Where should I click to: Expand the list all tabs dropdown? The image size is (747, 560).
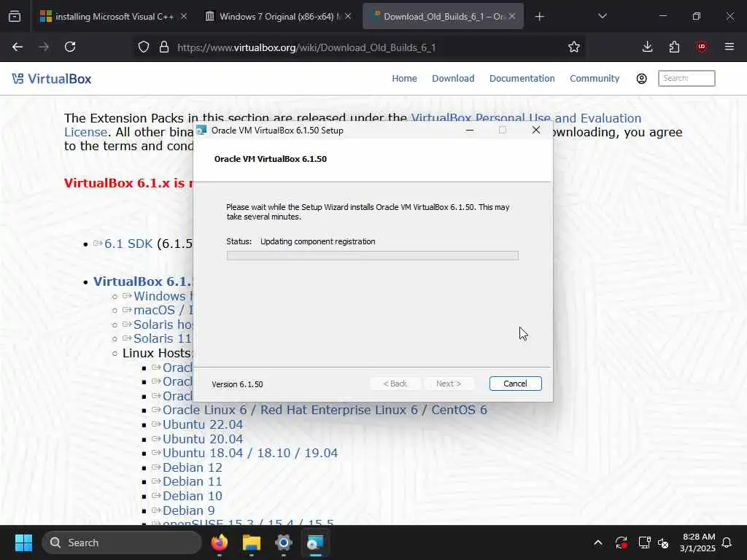(602, 16)
